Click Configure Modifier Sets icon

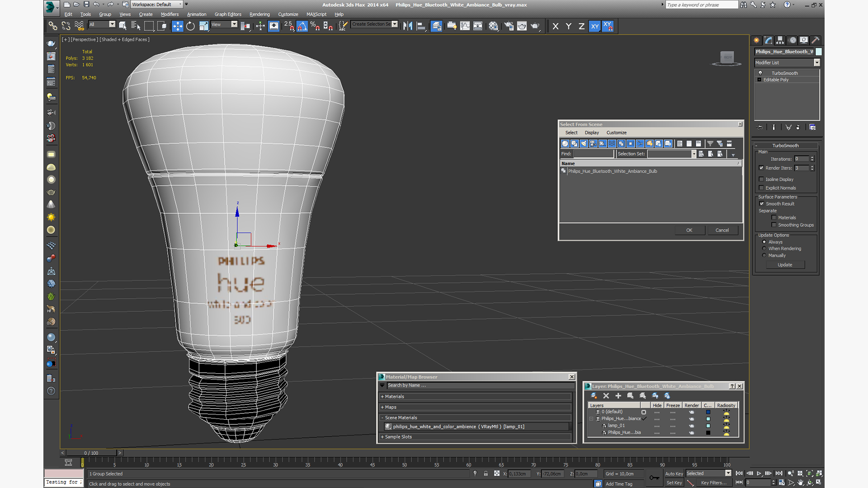(812, 127)
